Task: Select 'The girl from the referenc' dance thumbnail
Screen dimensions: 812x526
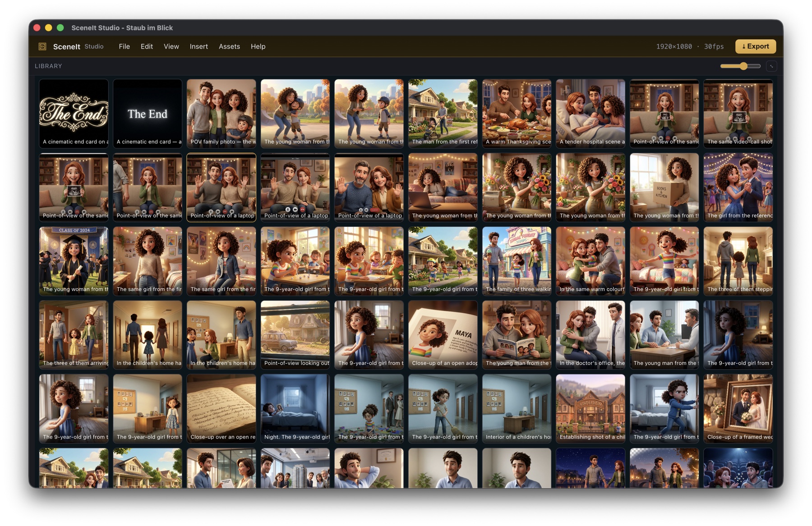Action: (738, 188)
